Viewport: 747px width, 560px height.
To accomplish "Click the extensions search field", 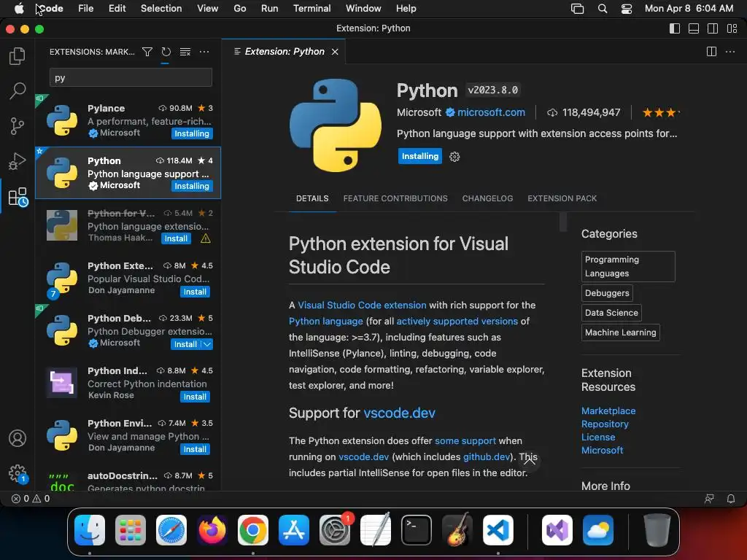I will click(x=131, y=77).
